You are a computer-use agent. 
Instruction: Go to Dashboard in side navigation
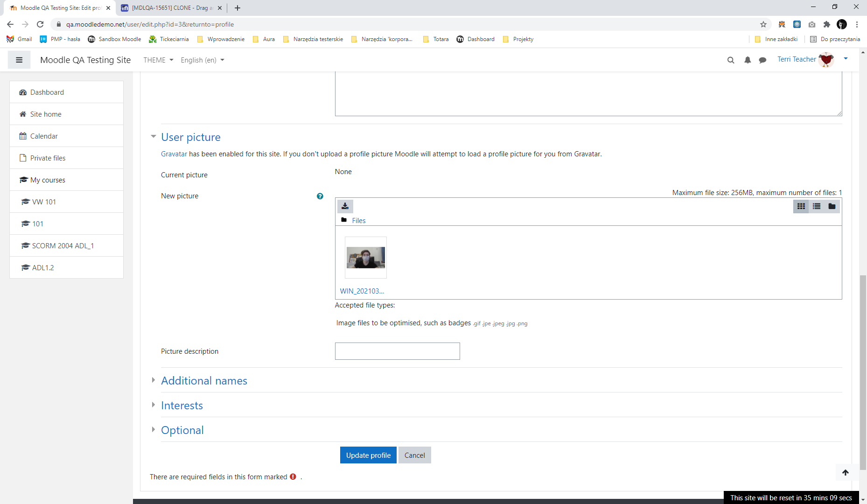click(x=66, y=92)
